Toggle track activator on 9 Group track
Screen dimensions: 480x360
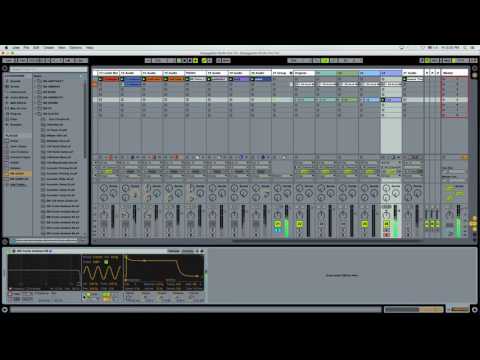[277, 224]
